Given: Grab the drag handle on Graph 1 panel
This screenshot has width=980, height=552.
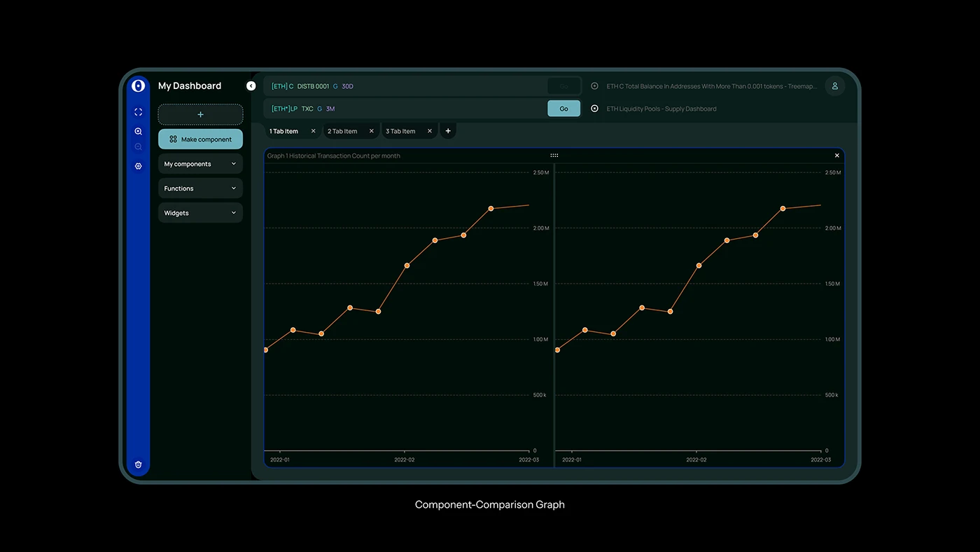Looking at the screenshot, I should coord(554,155).
